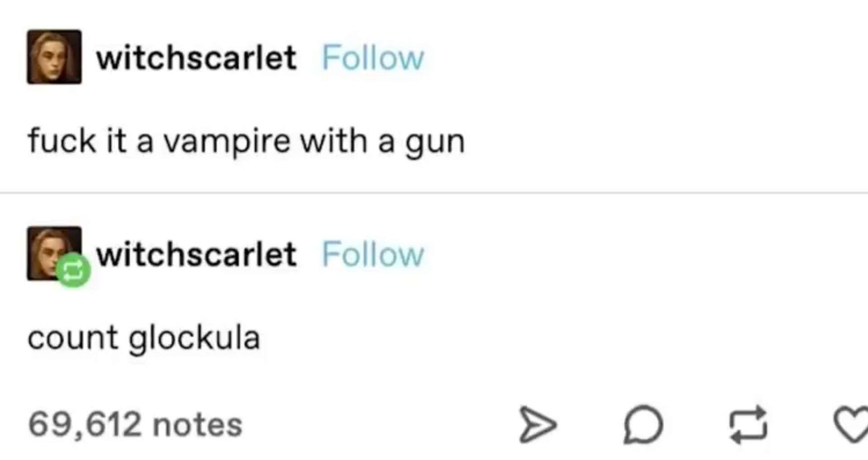Click the green reblog badge on avatar
Screen dimensions: 868x460
point(73,270)
